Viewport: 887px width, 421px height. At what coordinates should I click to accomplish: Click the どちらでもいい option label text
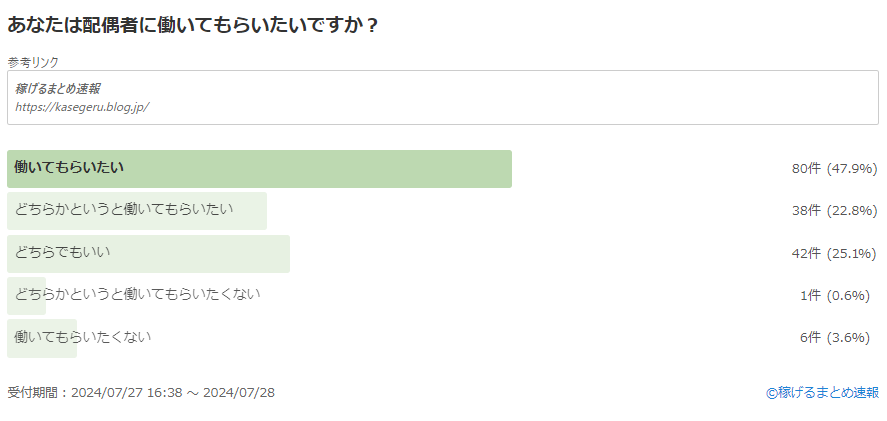62,252
